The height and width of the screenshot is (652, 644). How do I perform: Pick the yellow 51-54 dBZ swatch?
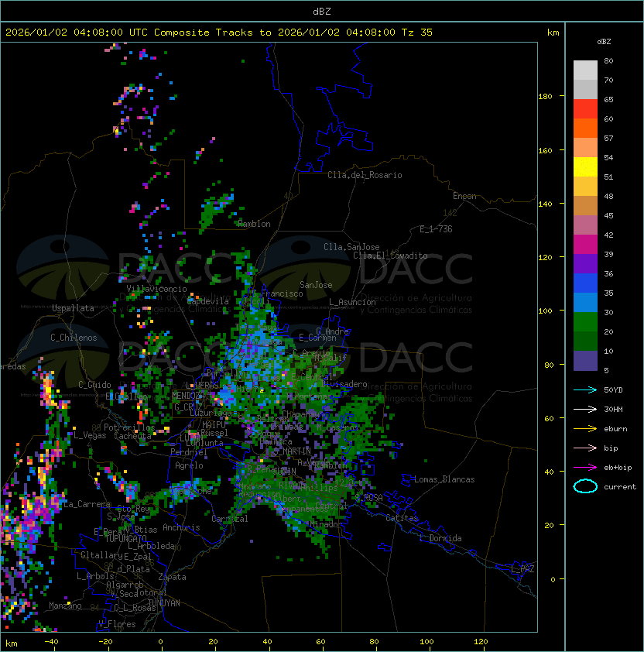pos(585,166)
